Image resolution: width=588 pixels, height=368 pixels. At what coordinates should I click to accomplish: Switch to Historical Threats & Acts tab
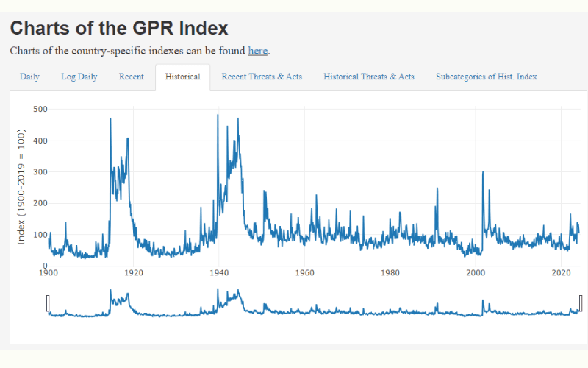[368, 77]
